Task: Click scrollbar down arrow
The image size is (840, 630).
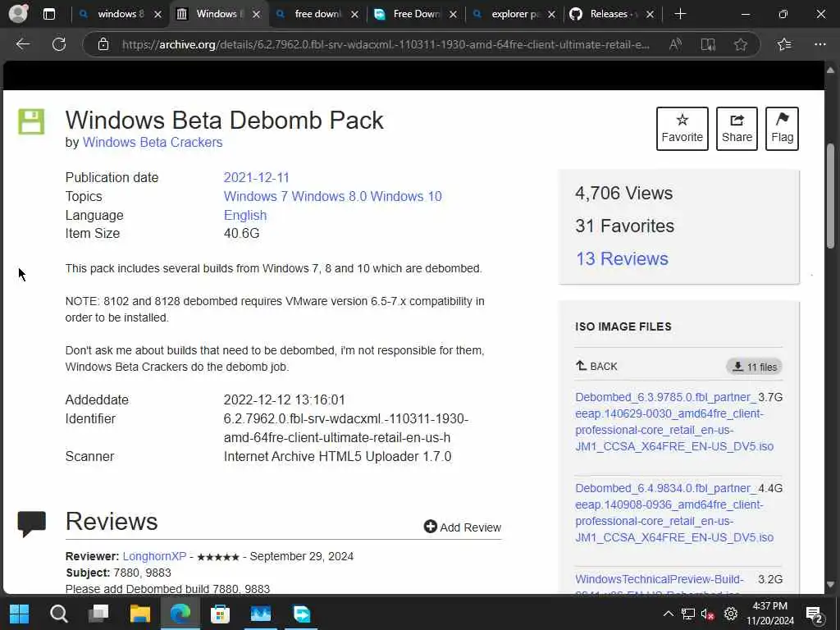Action: click(x=830, y=584)
